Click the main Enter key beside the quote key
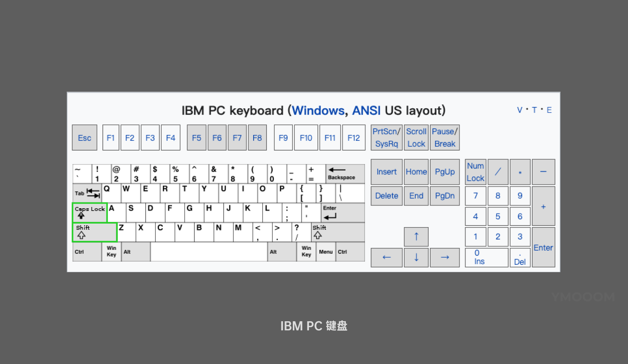Screen dimensions: 628x364 click(x=343, y=213)
